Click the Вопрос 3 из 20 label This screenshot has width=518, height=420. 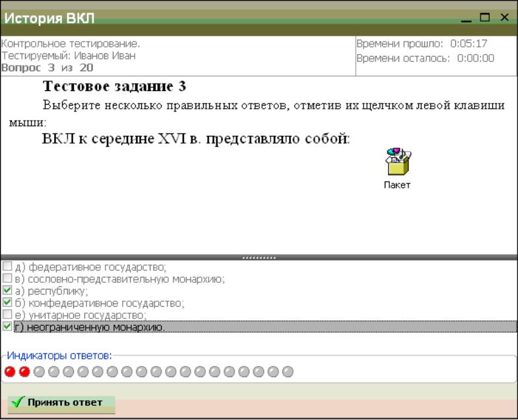coord(48,68)
